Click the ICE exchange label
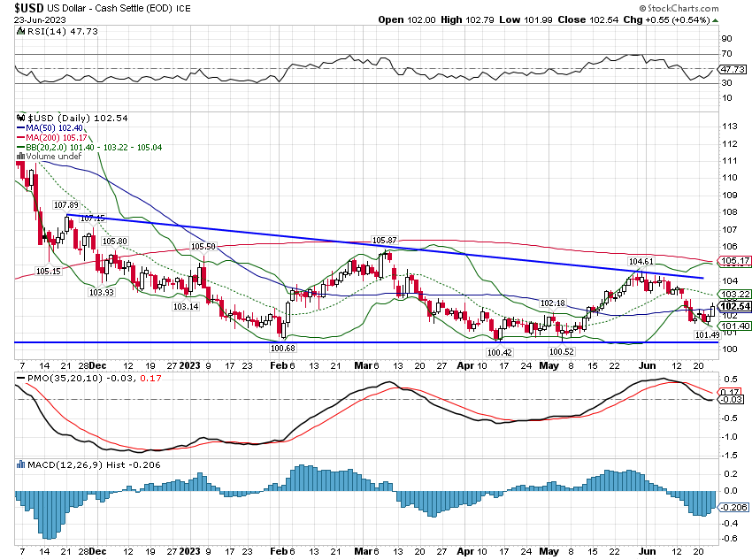The height and width of the screenshot is (560, 752). 182,9
